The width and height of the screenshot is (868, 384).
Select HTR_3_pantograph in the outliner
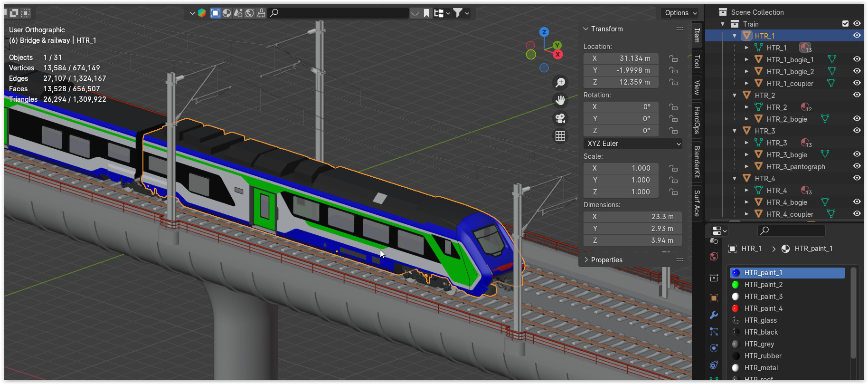click(796, 167)
